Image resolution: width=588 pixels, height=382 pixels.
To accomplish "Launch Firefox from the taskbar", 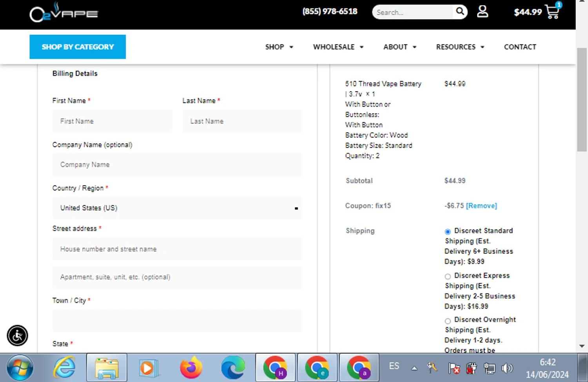I will tap(191, 368).
